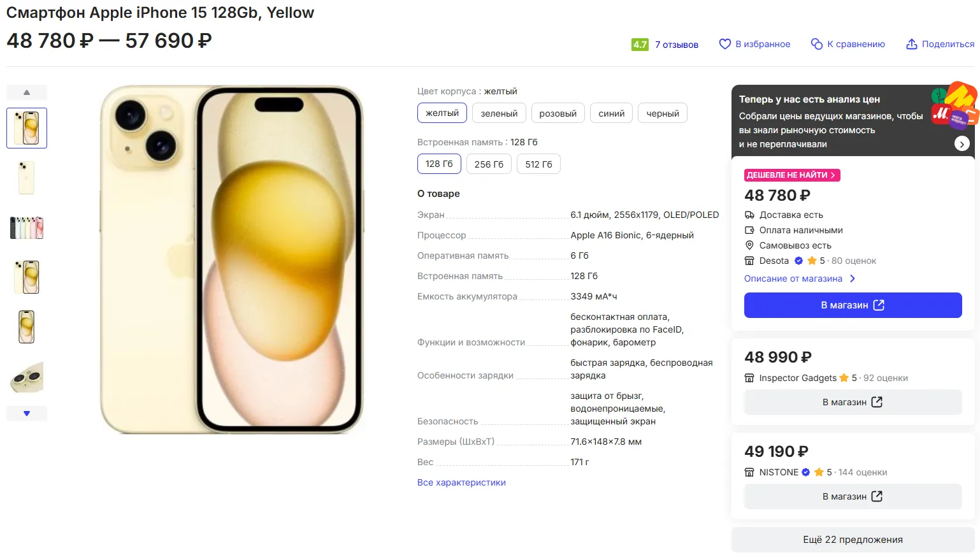Viewport: 980px width, 555px height.
Task: Open the price analysis banner arrow
Action: 962,144
